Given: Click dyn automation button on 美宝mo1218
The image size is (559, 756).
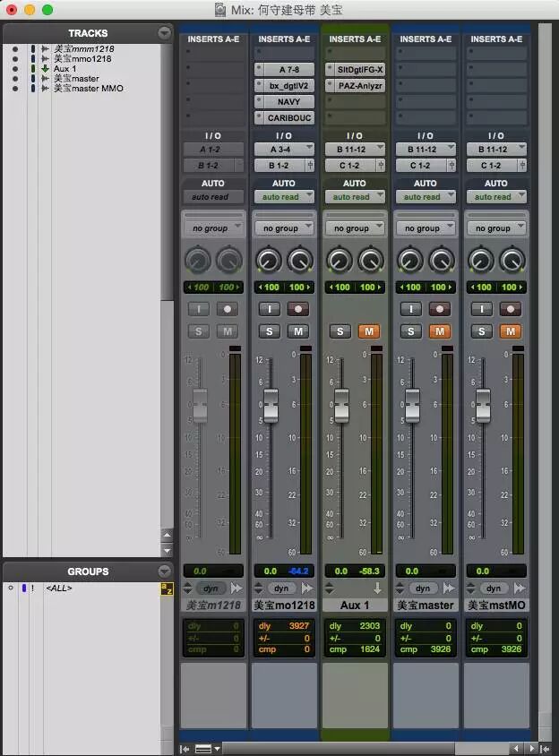Looking at the screenshot, I should (281, 588).
